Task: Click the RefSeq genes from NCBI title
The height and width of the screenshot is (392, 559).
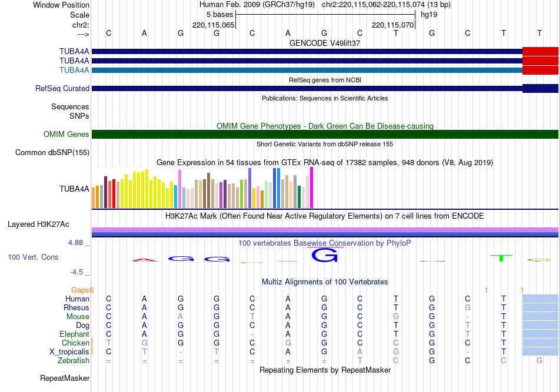Action: [x=325, y=80]
